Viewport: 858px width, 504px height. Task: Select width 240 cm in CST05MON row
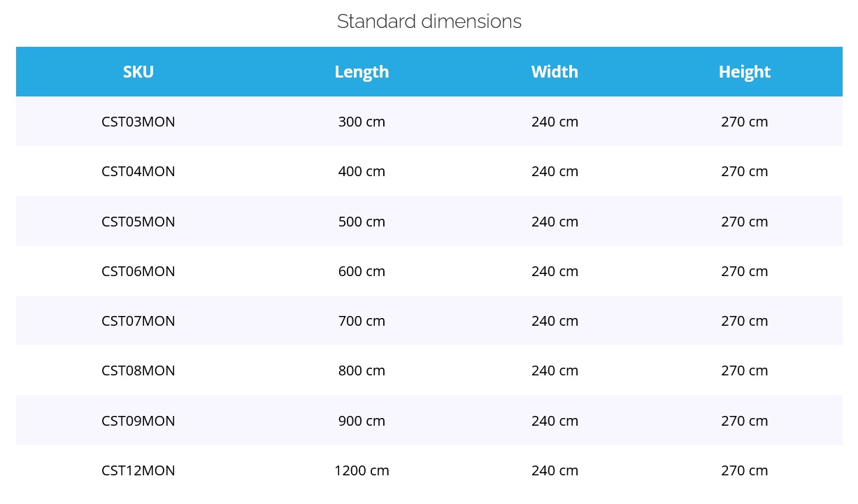[x=555, y=222]
